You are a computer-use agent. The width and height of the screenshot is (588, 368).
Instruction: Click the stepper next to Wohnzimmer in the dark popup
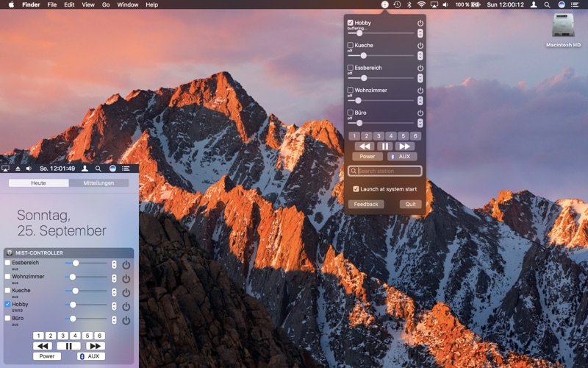click(420, 101)
